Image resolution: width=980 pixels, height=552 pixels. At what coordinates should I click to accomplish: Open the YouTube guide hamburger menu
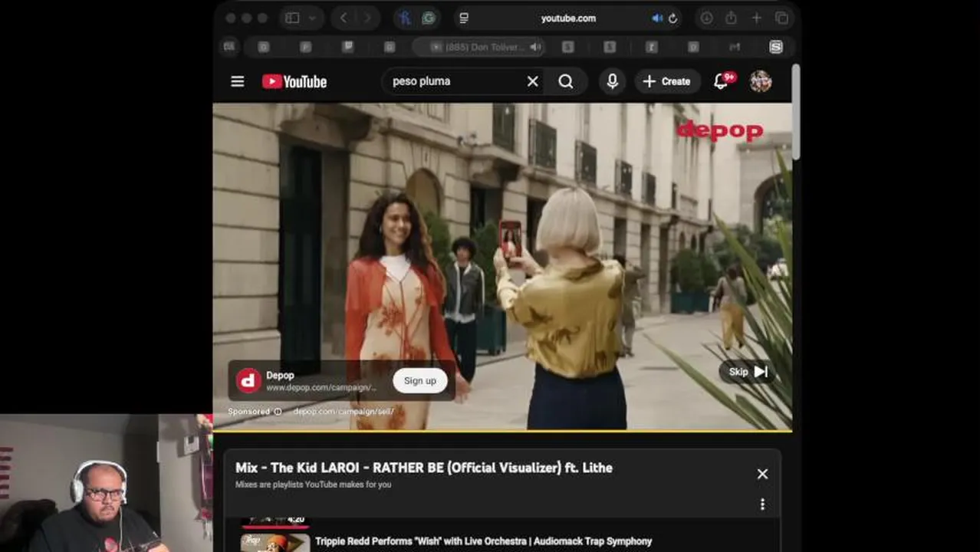point(238,81)
